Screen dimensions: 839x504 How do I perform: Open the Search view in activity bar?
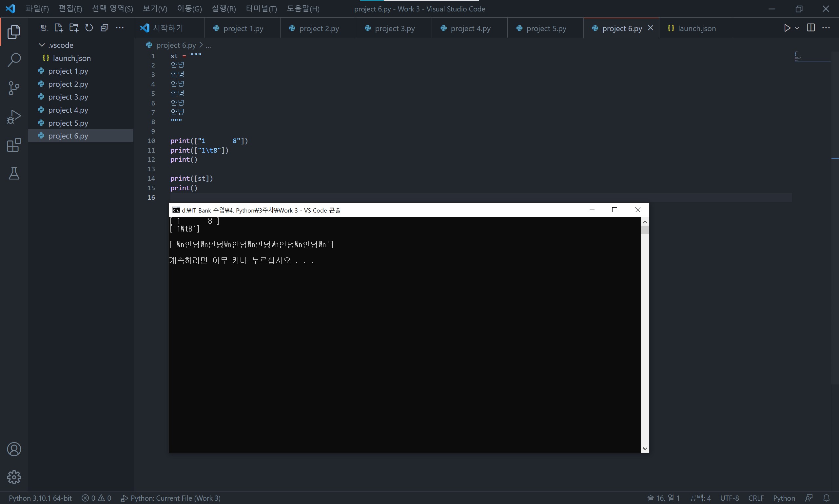tap(14, 60)
